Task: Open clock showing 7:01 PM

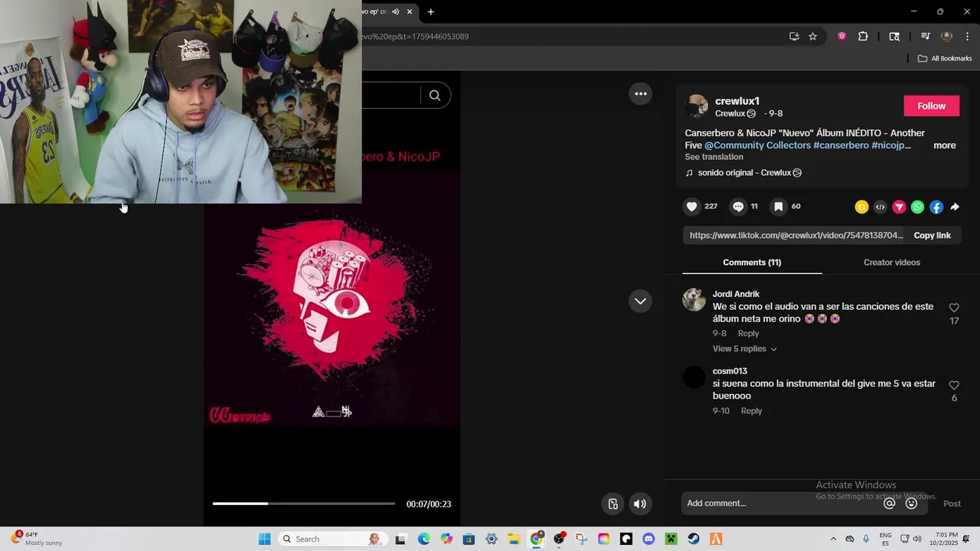Action: (x=946, y=539)
